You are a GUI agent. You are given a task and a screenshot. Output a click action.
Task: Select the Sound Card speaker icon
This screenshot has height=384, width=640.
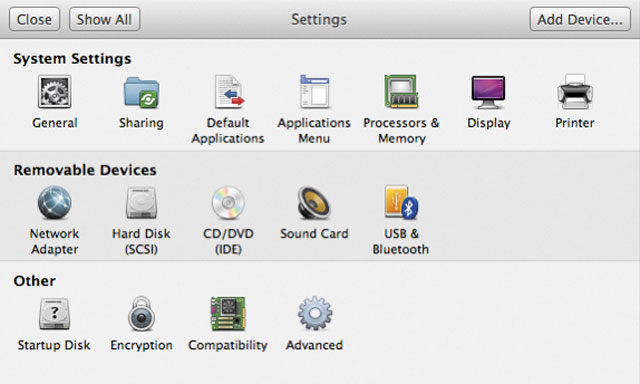(x=314, y=202)
